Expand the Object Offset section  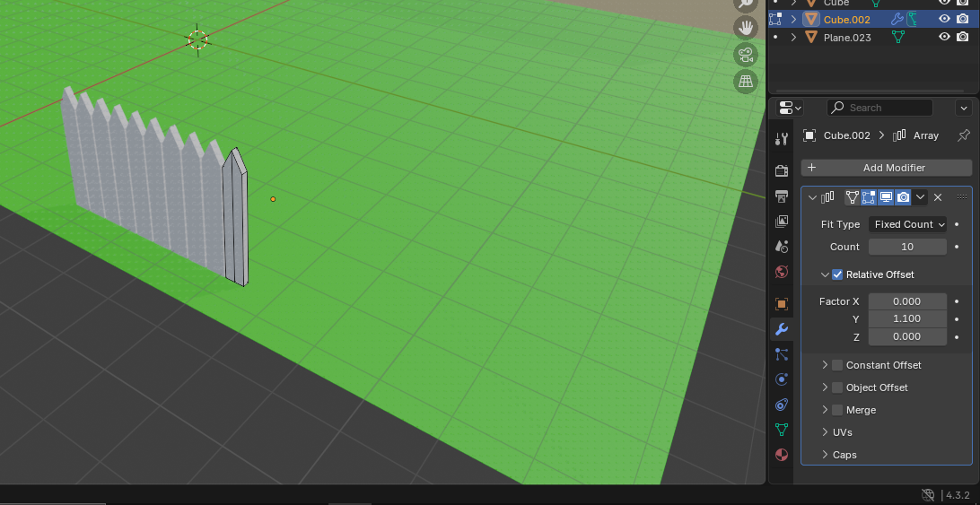825,387
